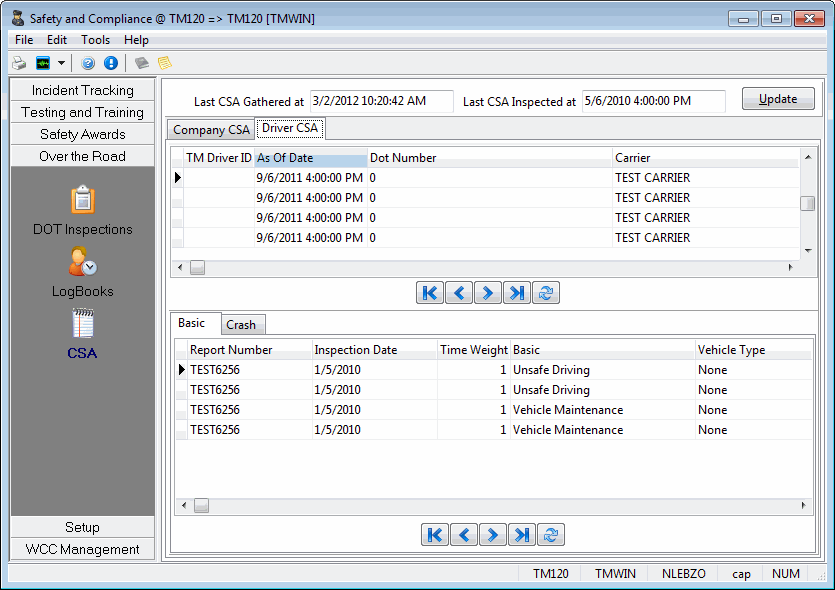
Task: Sort by As Of Date column header
Action: (x=311, y=158)
